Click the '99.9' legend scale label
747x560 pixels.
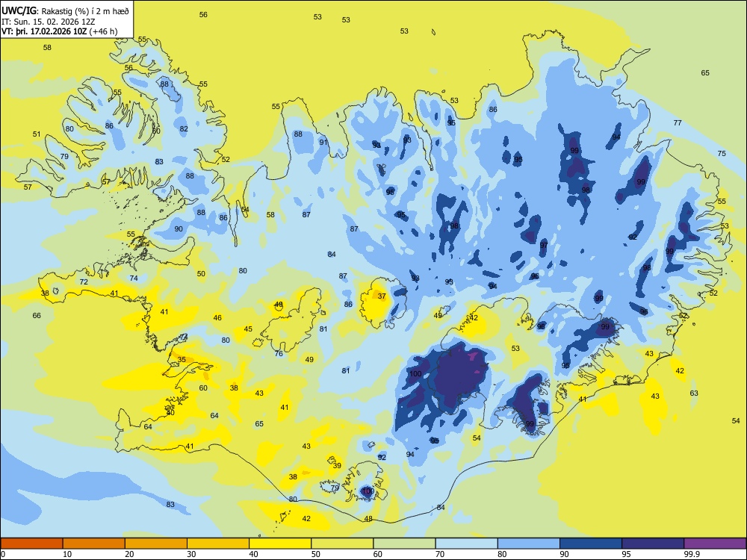(691, 554)
